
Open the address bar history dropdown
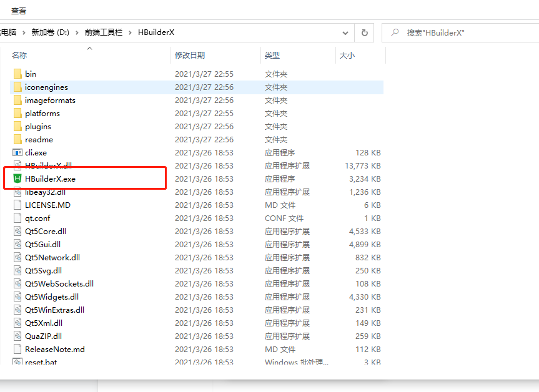345,33
